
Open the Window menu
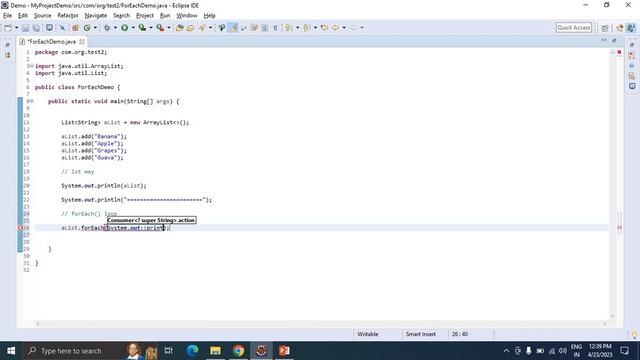click(x=187, y=16)
